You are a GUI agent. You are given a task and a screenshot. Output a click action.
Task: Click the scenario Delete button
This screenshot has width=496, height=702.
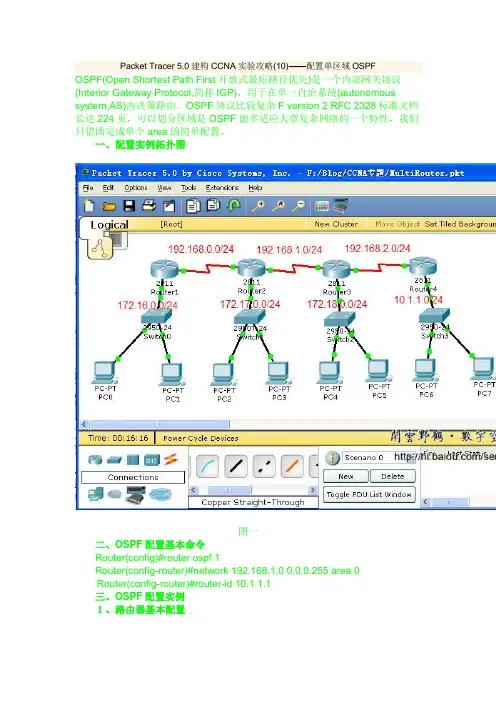point(393,476)
